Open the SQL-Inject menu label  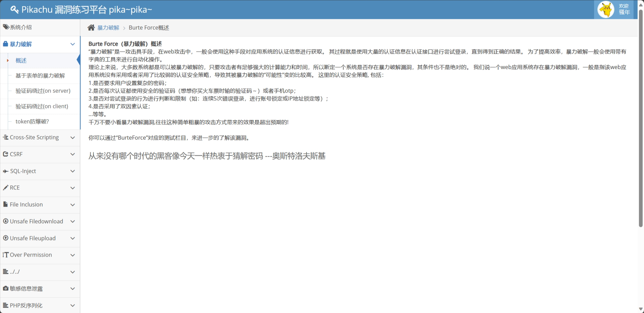pyautogui.click(x=23, y=171)
